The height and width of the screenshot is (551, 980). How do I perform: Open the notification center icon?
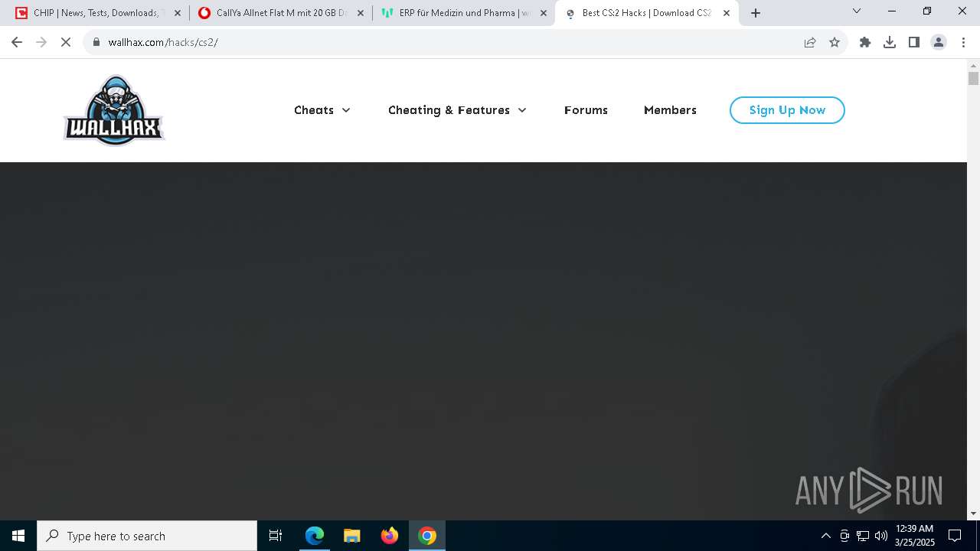955,536
